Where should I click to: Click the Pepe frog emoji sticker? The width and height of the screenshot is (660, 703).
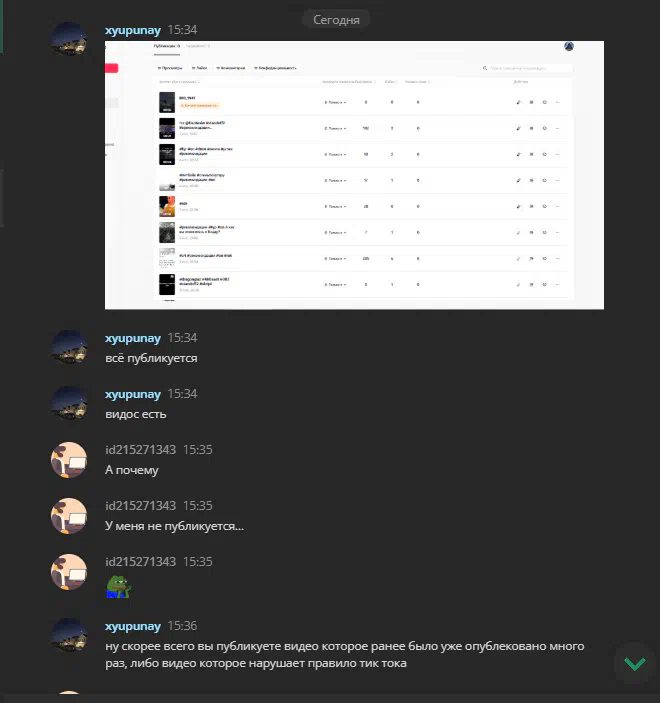click(x=118, y=587)
